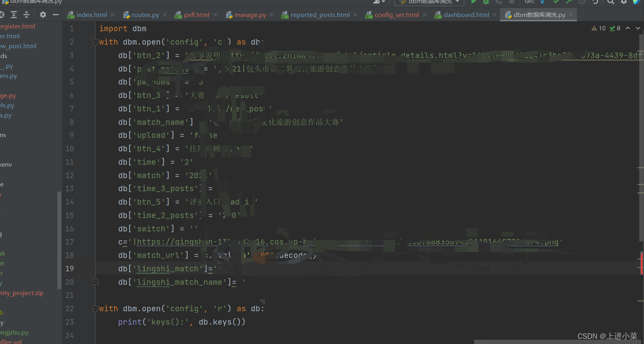This screenshot has width=644, height=344.
Task: Click db['time_2_posts'] on line 15
Action: coord(160,215)
